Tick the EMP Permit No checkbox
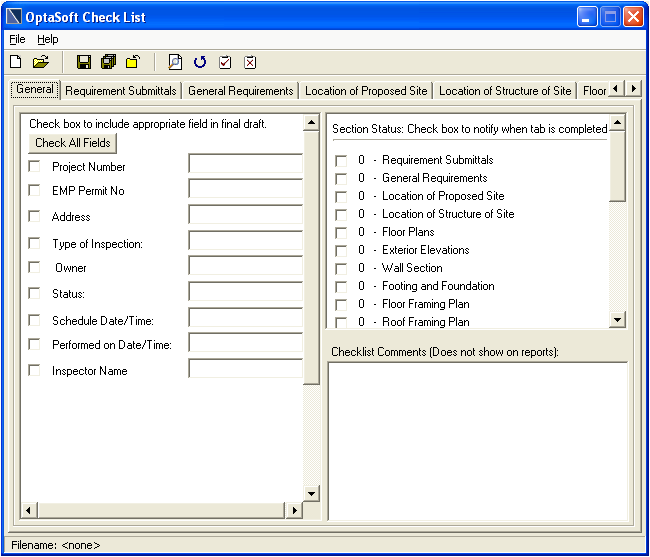Screen dimensions: 650x557 pyautogui.click(x=34, y=190)
